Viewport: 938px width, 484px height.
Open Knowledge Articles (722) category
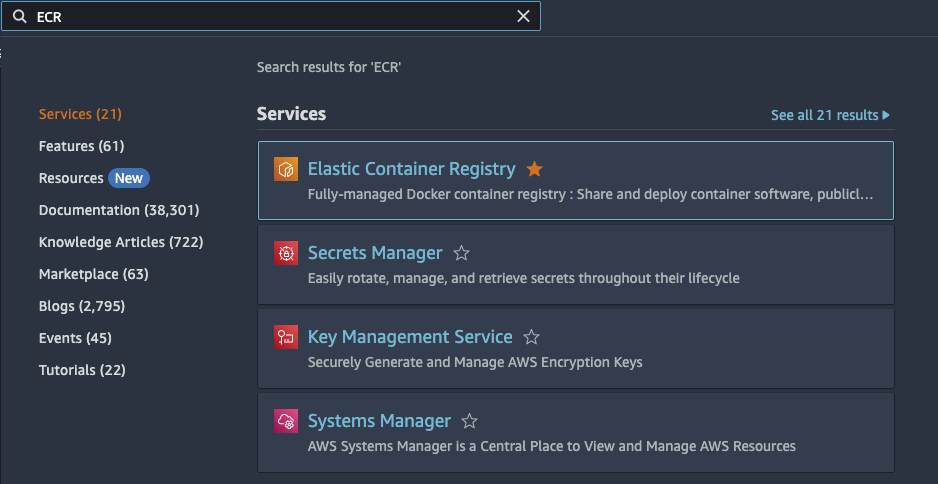[121, 242]
